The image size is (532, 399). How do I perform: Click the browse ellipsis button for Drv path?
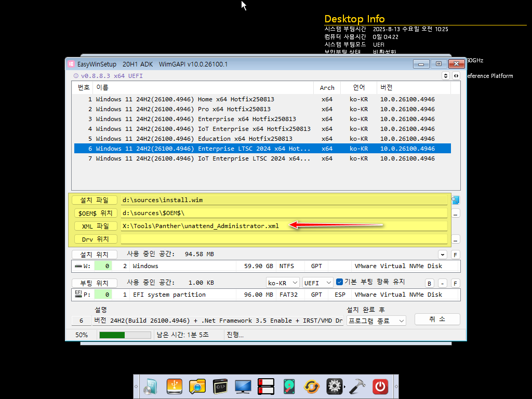pos(455,240)
